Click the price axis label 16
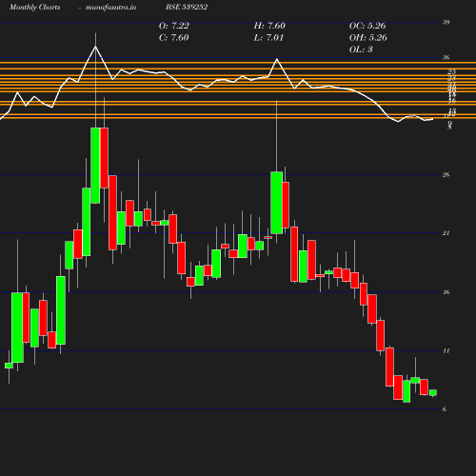The image size is (476, 476). [446, 292]
